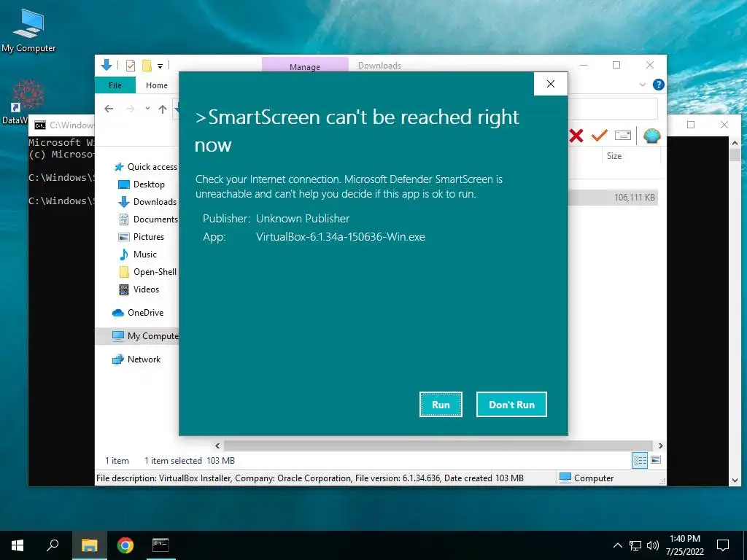The width and height of the screenshot is (747, 560).
Task: Open Pictures in navigation pane
Action: 141,237
